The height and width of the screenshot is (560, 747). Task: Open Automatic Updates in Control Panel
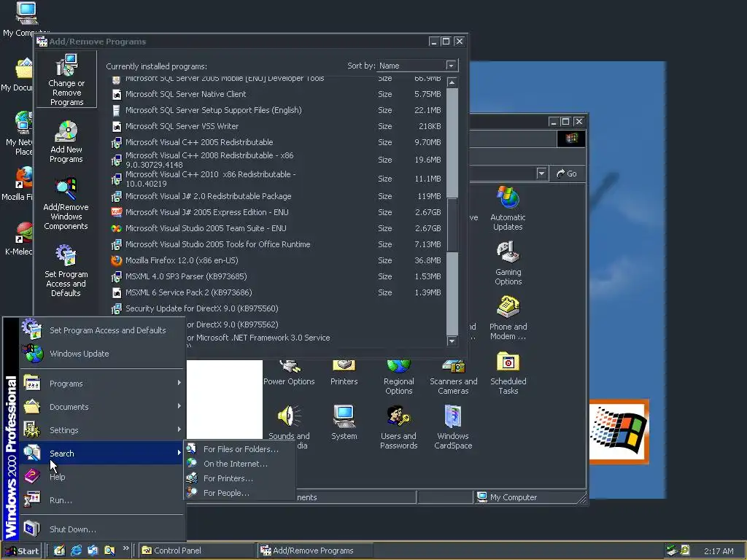click(508, 208)
